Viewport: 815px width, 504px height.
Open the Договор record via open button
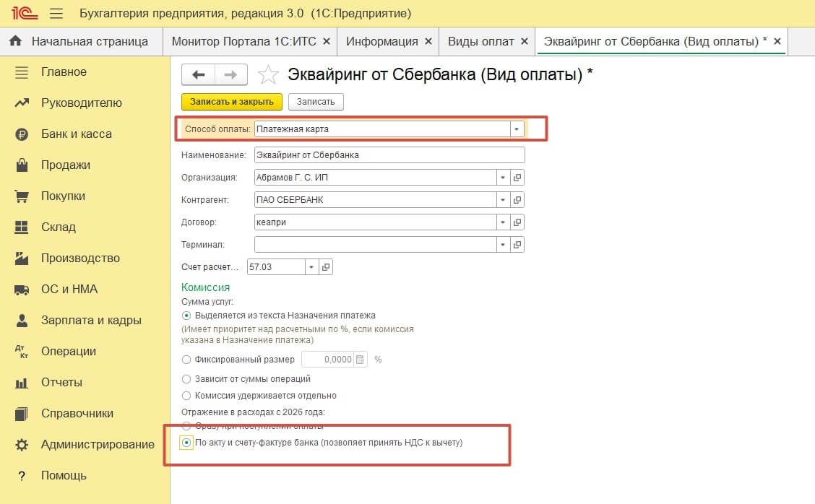[x=517, y=222]
